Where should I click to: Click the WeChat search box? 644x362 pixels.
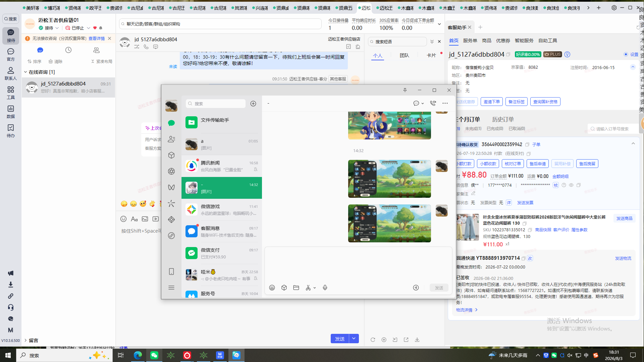tap(216, 104)
